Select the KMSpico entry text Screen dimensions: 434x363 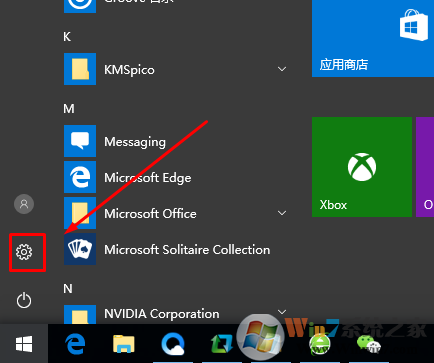(x=129, y=70)
